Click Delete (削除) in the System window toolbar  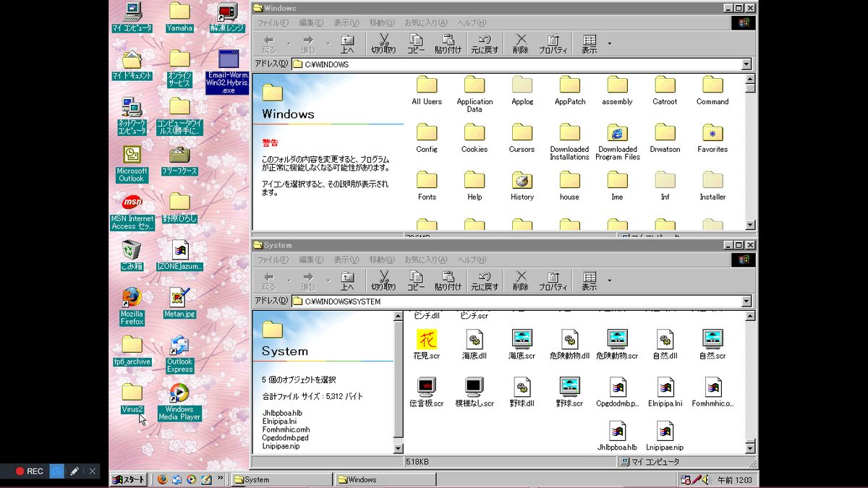point(521,281)
